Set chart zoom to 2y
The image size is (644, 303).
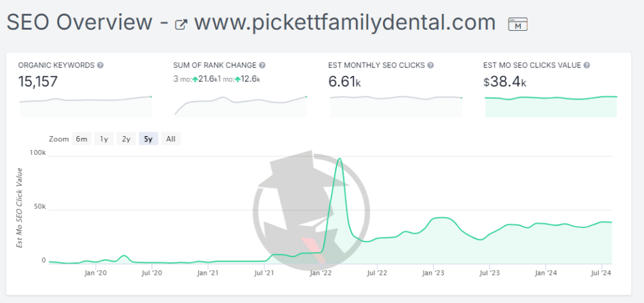[126, 139]
